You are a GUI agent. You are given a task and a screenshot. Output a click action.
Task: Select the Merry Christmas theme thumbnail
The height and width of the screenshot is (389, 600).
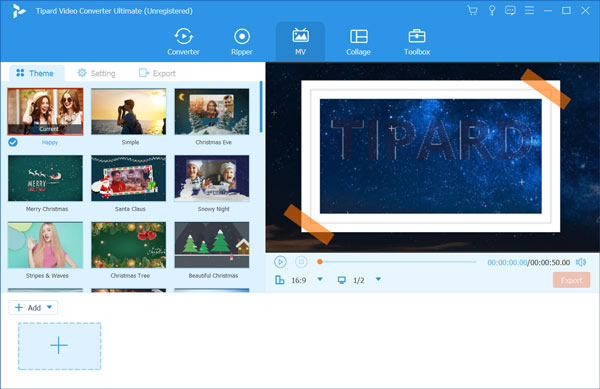(x=45, y=178)
